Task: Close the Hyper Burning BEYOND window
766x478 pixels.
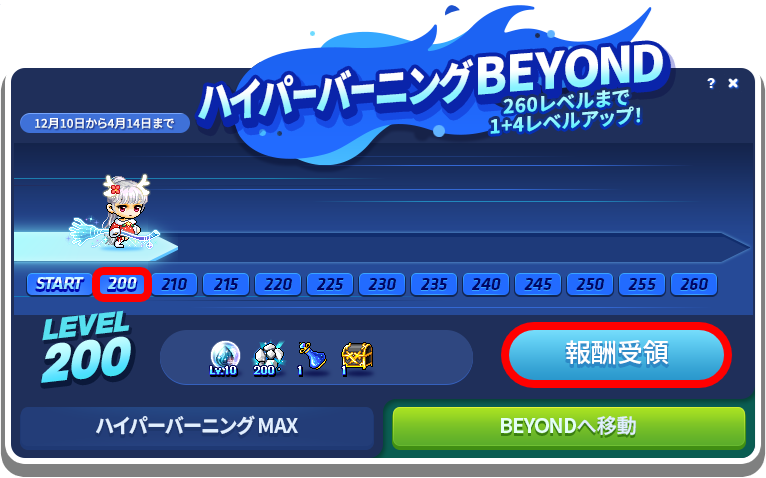Action: coord(733,83)
